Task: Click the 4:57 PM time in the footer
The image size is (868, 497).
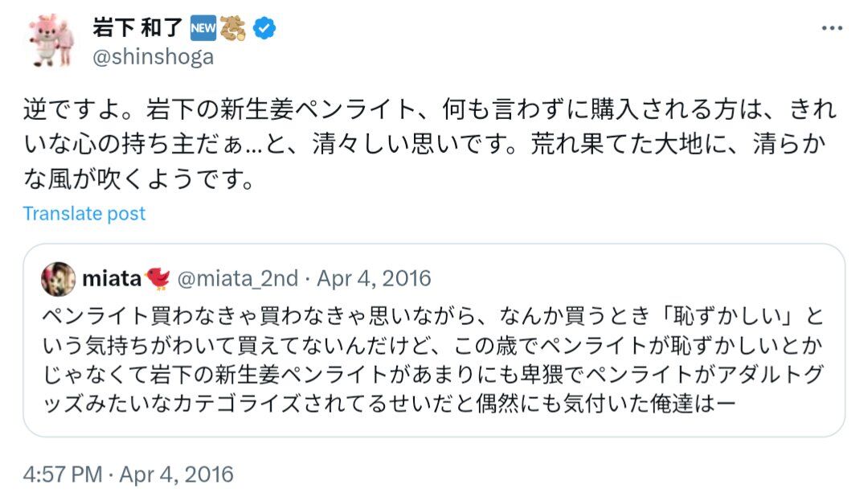Action: (x=64, y=474)
